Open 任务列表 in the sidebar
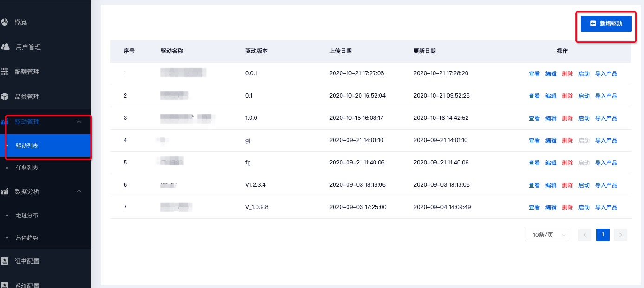Viewport: 644px width, 288px height. tap(27, 168)
